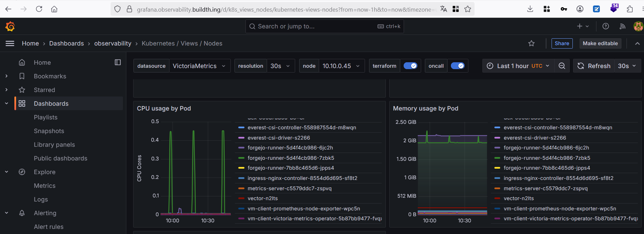Image resolution: width=644 pixels, height=234 pixels.
Task: Open the browser extensions puzzle icon
Action: click(x=630, y=9)
